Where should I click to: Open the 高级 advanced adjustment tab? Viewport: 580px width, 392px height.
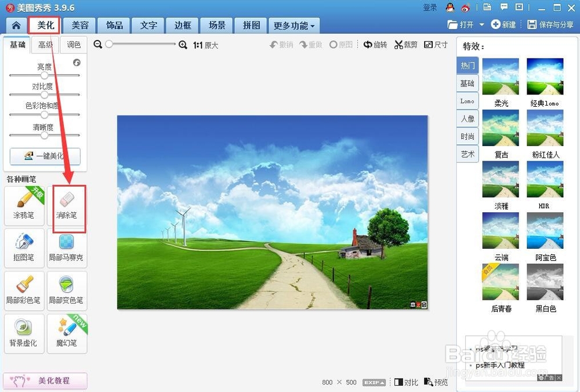[x=45, y=45]
